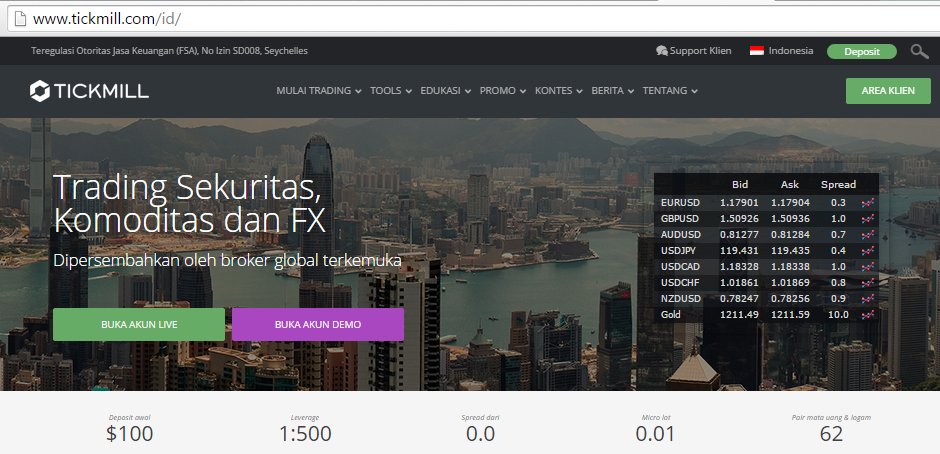The width and height of the screenshot is (940, 454).
Task: Click the Indonesia flag icon
Action: pyautogui.click(x=757, y=51)
